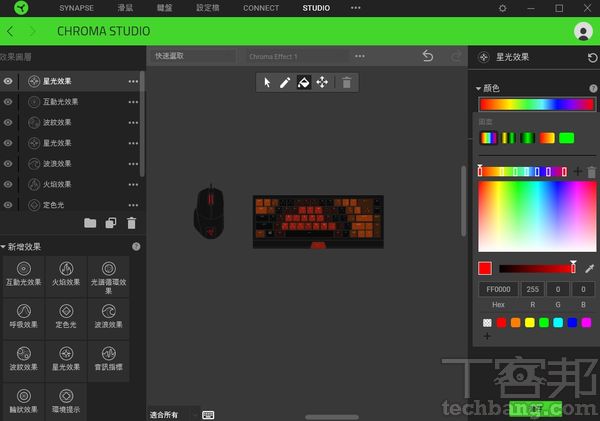The width and height of the screenshot is (600, 421).
Task: Open options menu for 火焰效果 layer
Action: point(133,184)
